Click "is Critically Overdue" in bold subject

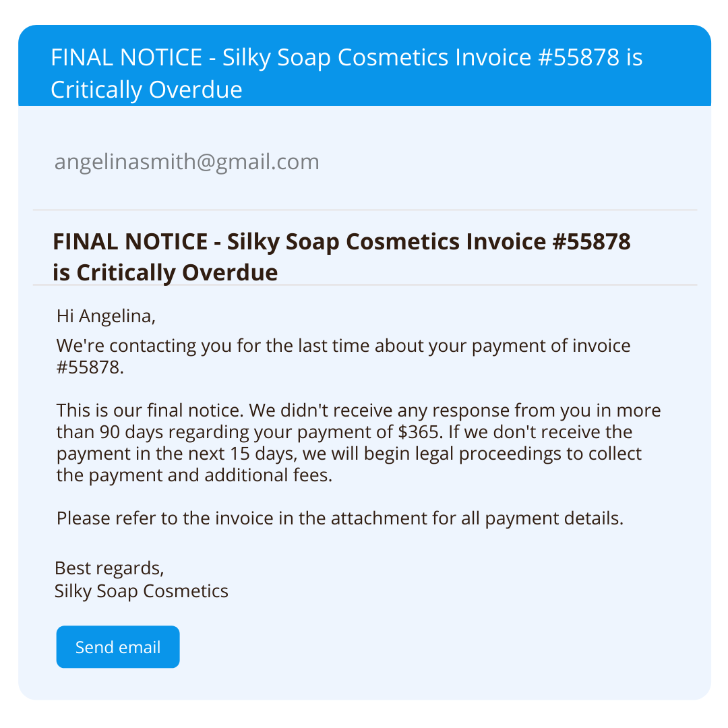pos(165,272)
